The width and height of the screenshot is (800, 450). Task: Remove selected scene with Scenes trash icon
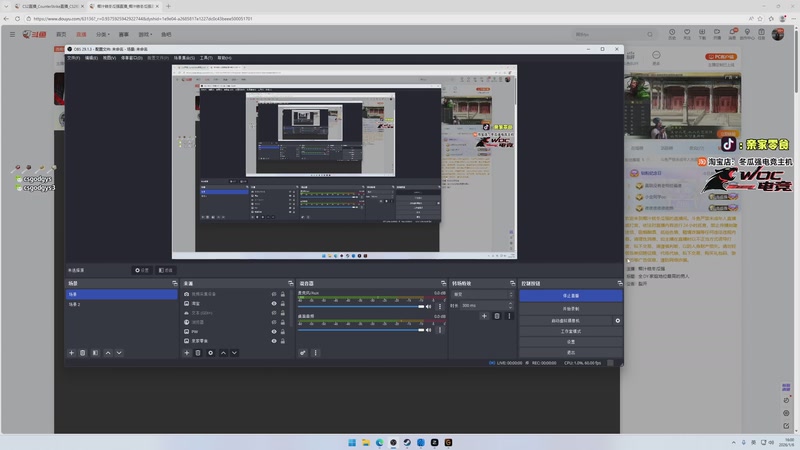tap(83, 353)
